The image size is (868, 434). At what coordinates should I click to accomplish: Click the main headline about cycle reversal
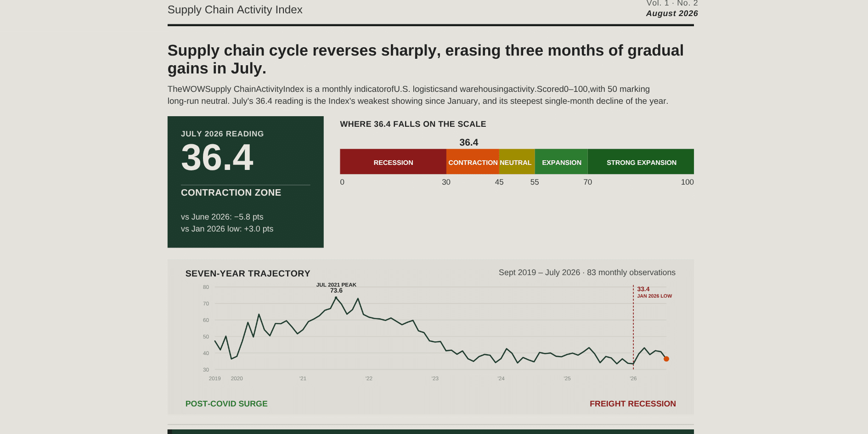point(426,59)
